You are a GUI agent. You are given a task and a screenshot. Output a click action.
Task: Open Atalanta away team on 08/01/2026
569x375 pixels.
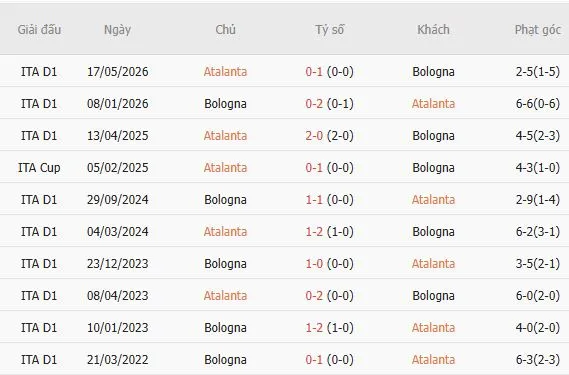coord(433,103)
